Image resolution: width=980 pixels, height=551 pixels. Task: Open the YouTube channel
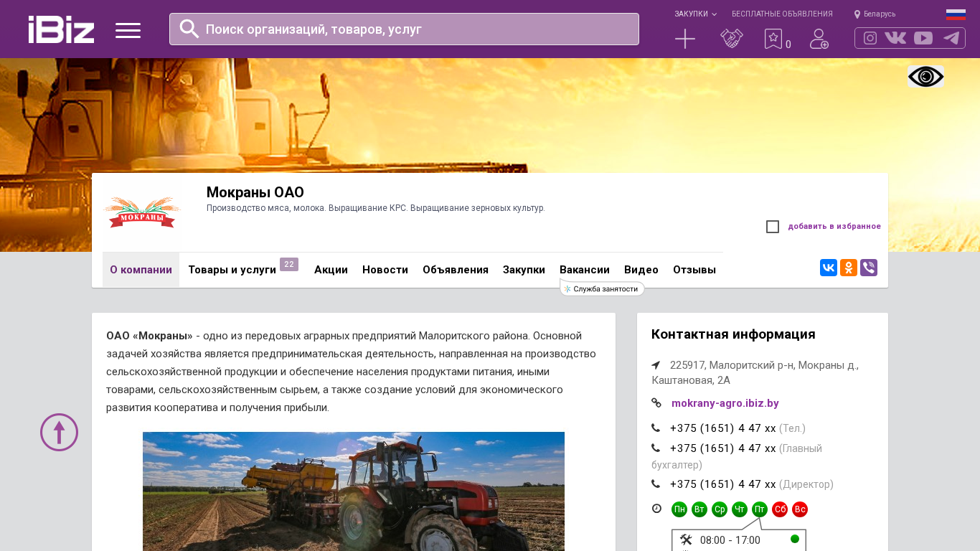pos(923,38)
